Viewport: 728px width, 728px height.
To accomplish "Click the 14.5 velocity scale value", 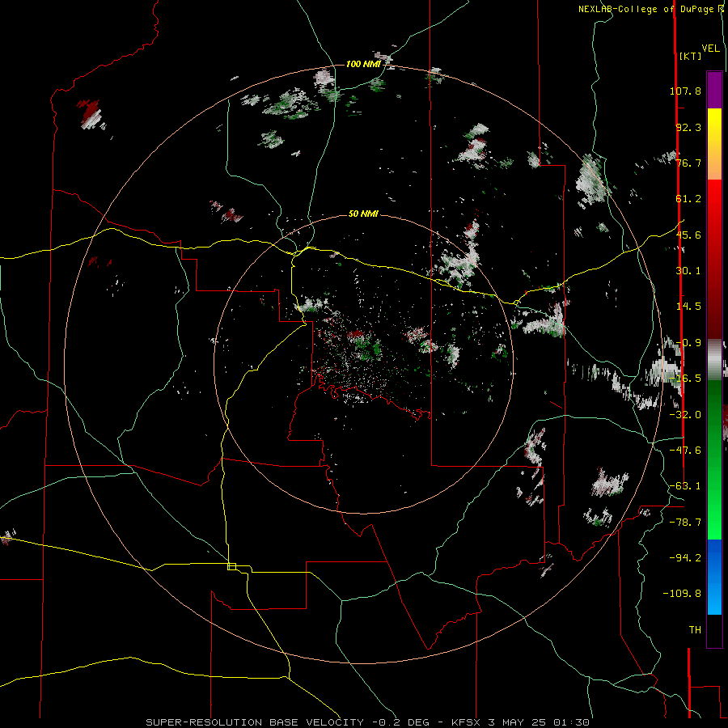I will pyautogui.click(x=688, y=307).
